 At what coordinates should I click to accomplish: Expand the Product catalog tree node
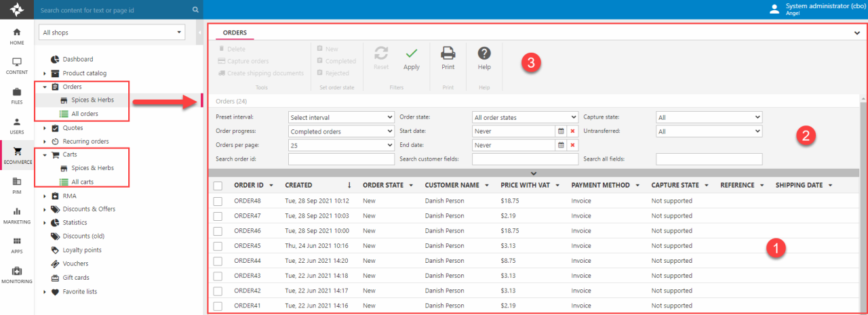[x=45, y=73]
